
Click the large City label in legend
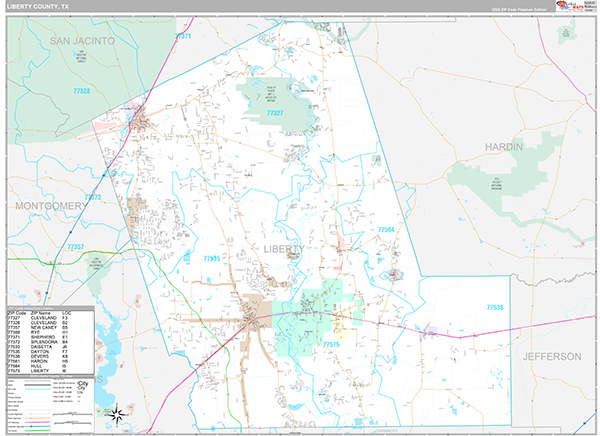pos(84,383)
